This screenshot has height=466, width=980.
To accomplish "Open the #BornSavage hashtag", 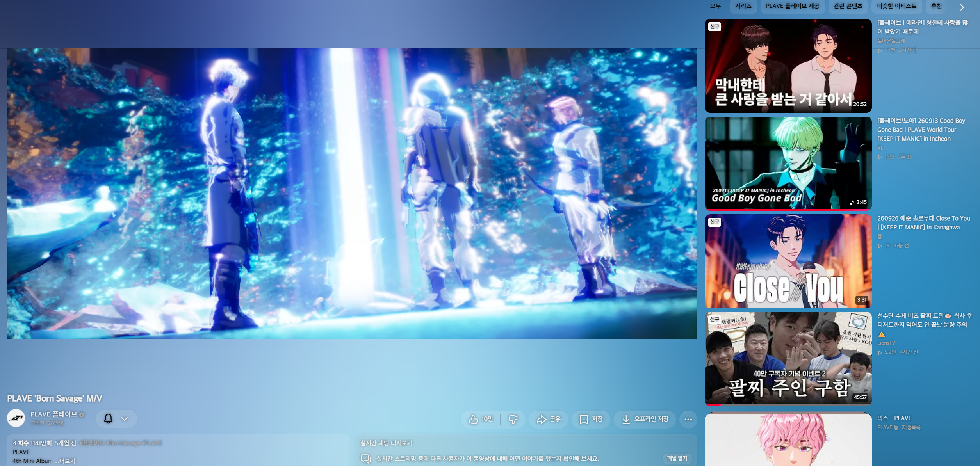I will [x=123, y=443].
